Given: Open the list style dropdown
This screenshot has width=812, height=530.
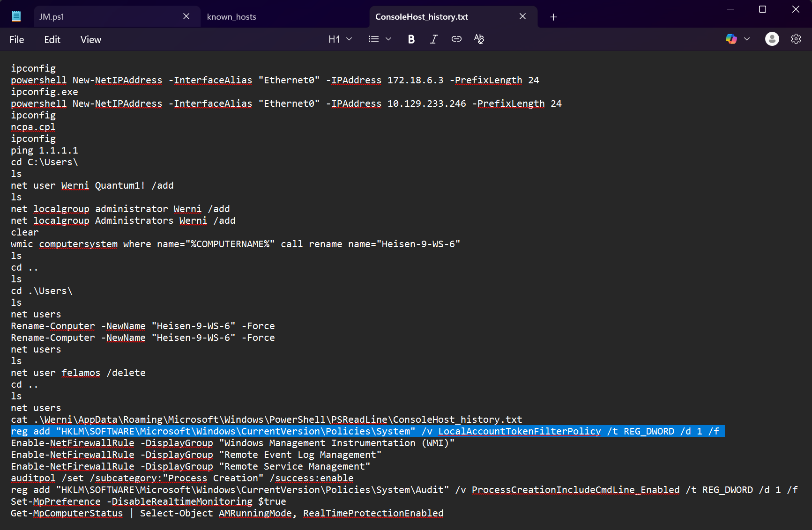Looking at the screenshot, I should [x=388, y=39].
